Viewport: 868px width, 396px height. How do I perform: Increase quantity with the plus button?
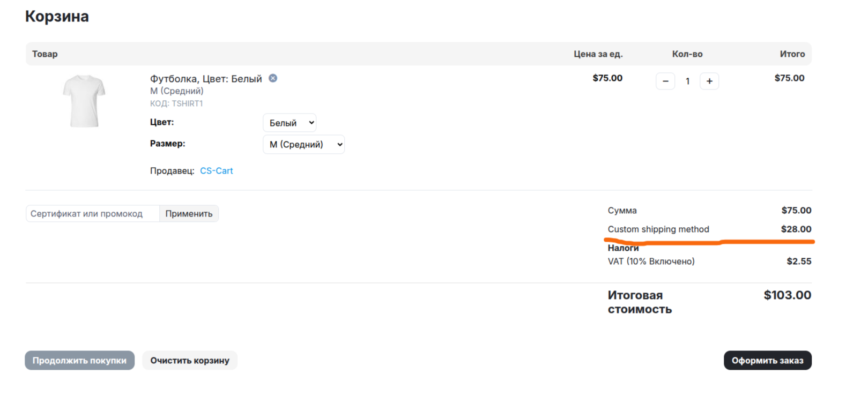point(709,81)
